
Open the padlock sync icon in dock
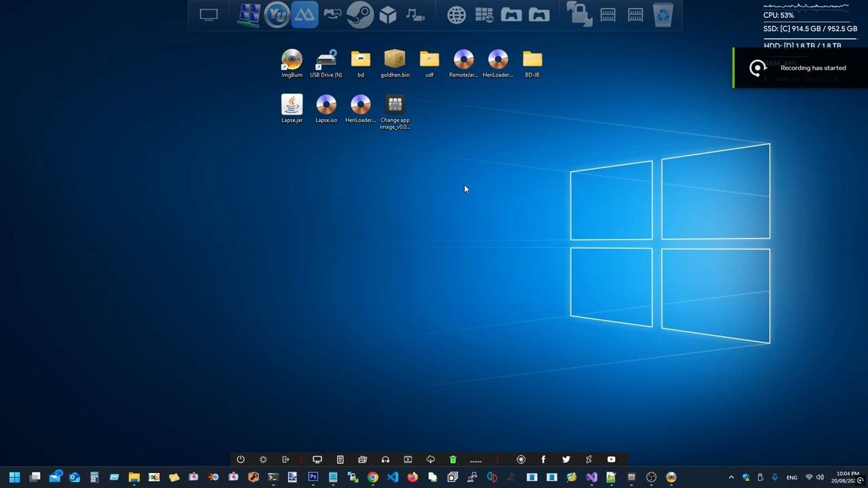[x=580, y=14]
